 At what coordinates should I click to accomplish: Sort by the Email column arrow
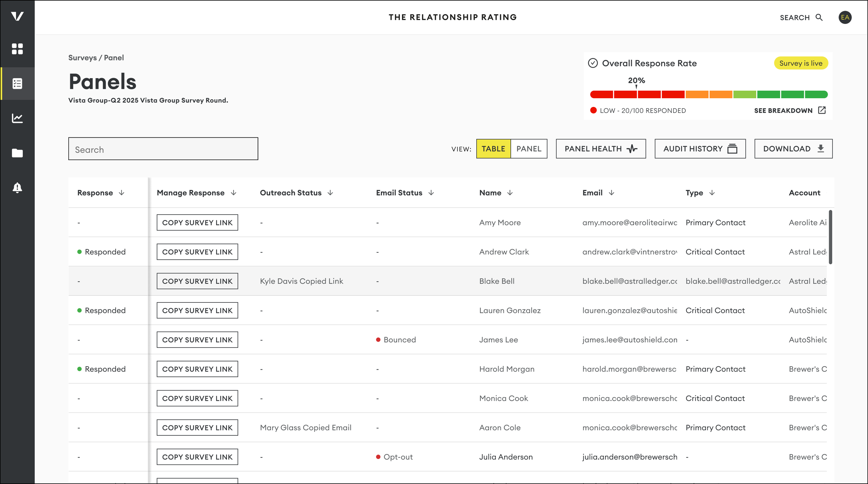(612, 193)
